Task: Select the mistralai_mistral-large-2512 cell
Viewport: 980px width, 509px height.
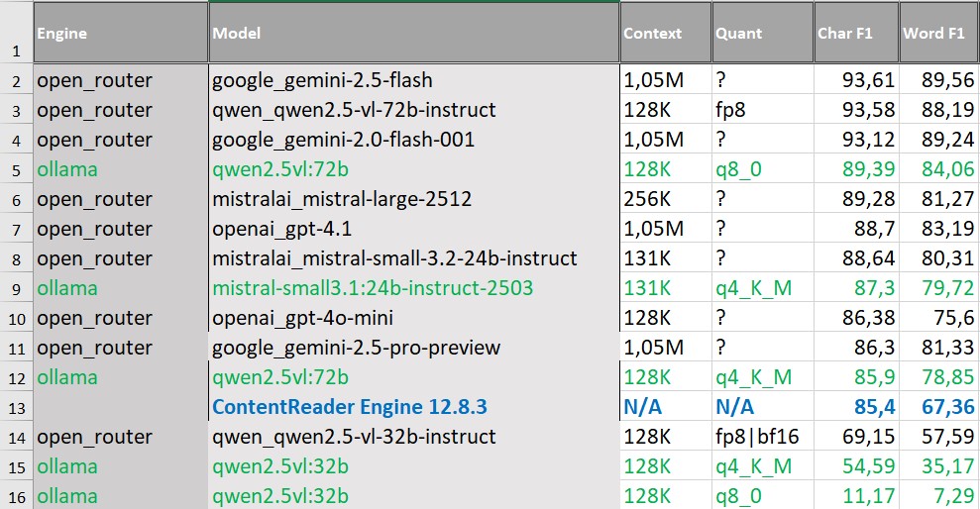Action: (342, 199)
